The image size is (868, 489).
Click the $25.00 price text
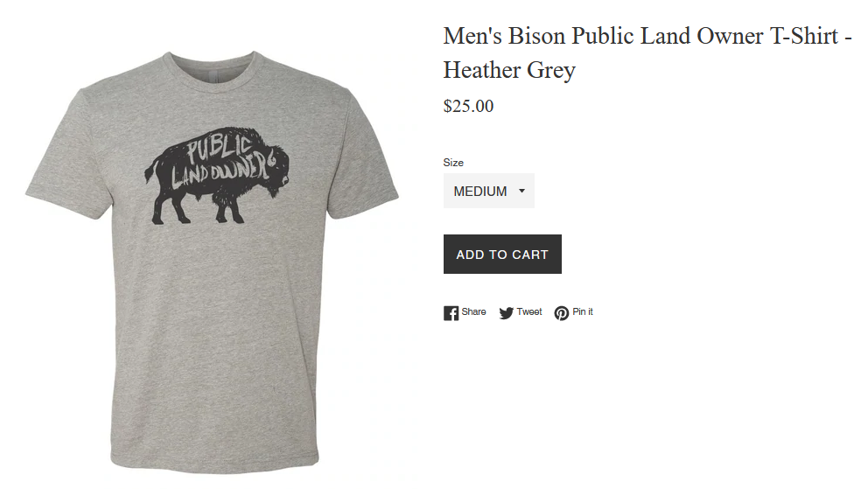[468, 106]
